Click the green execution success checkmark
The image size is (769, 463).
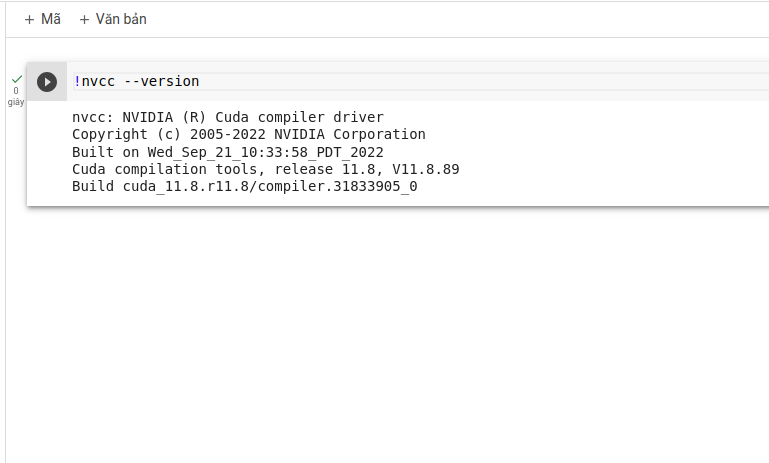click(x=16, y=78)
